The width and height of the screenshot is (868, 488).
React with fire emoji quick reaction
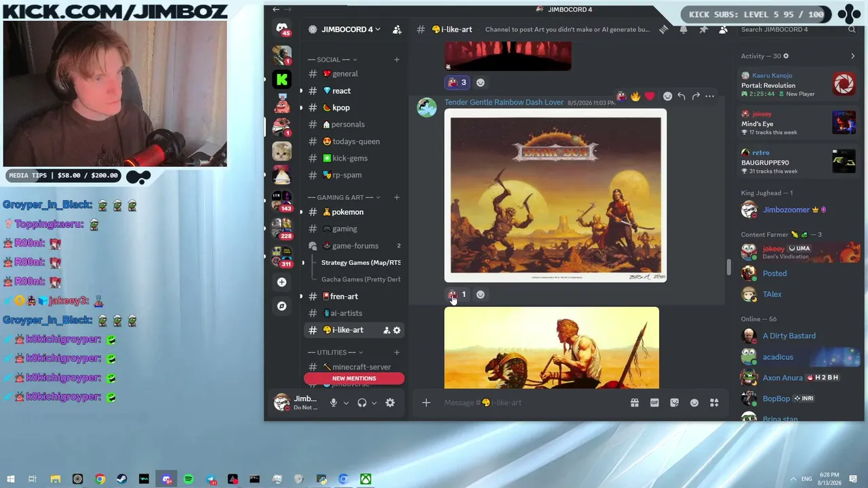tap(635, 96)
